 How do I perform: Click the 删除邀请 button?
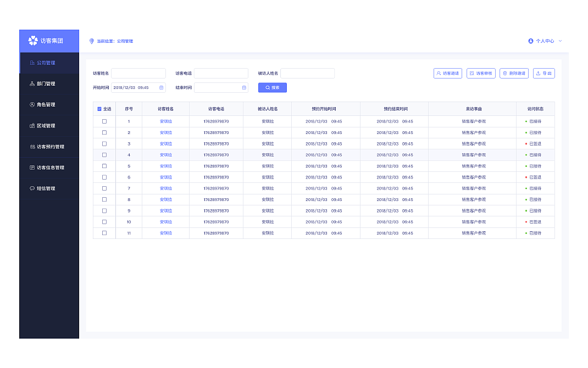point(514,74)
